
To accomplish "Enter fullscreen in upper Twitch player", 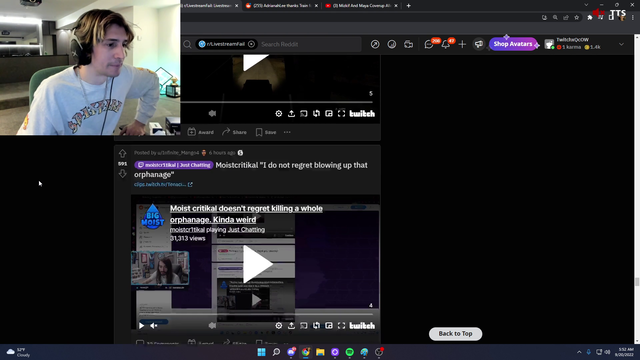I will (341, 113).
